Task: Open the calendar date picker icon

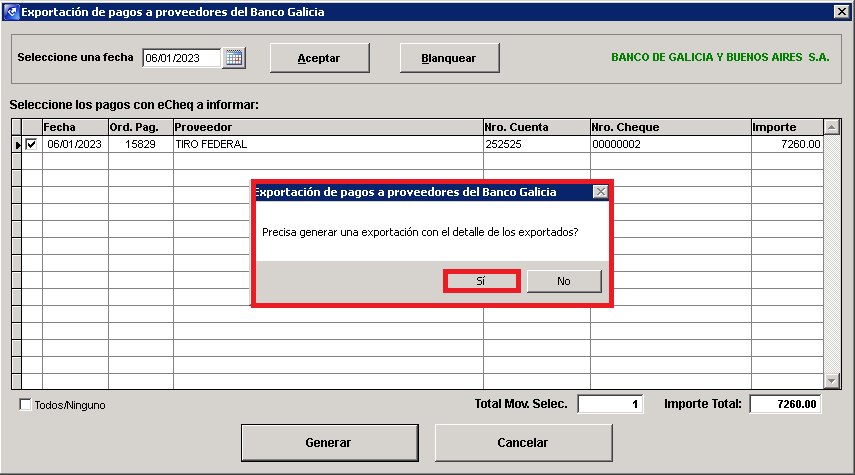Action: pos(234,58)
